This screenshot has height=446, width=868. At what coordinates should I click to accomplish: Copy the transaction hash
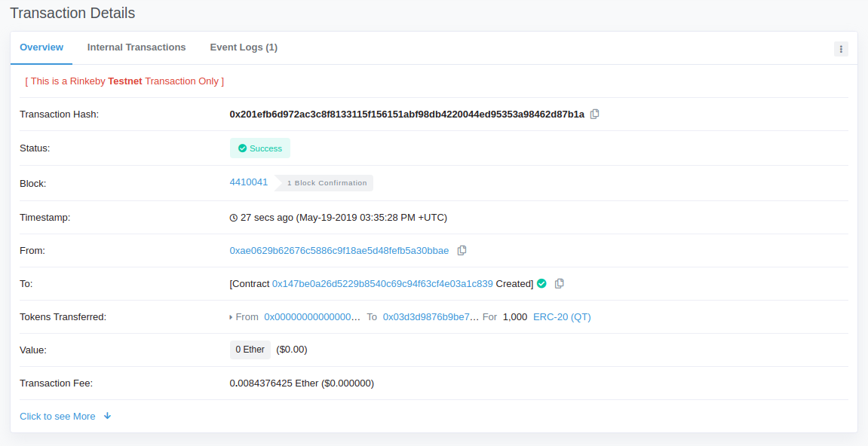click(594, 114)
